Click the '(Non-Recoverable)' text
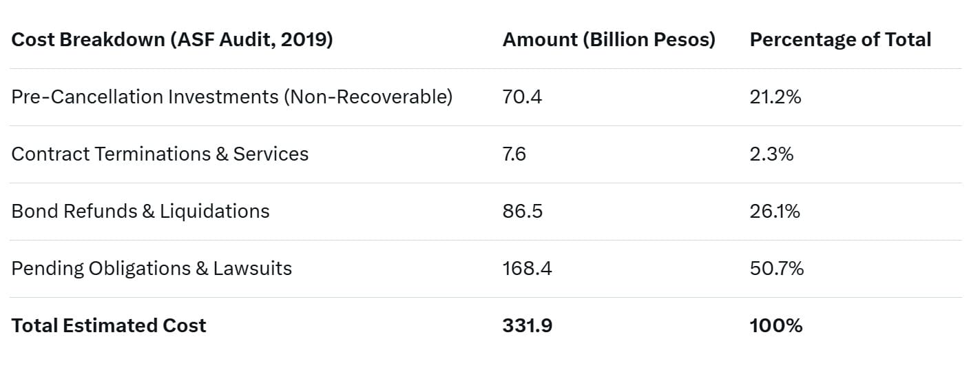 pos(368,97)
